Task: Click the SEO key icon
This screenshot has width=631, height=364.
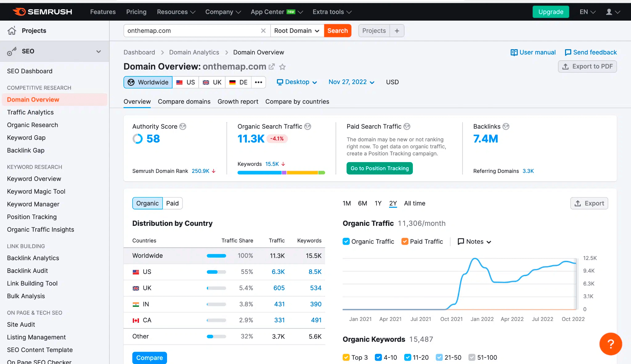Action: coord(12,51)
